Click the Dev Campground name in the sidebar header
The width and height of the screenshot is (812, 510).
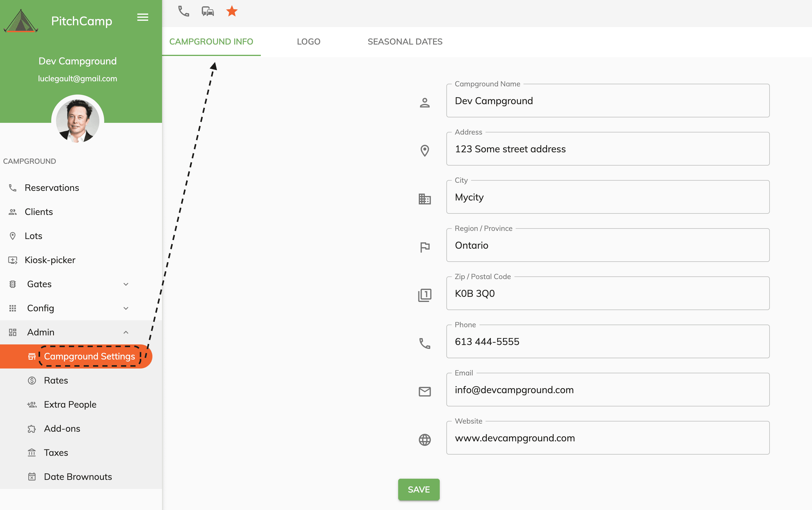78,61
